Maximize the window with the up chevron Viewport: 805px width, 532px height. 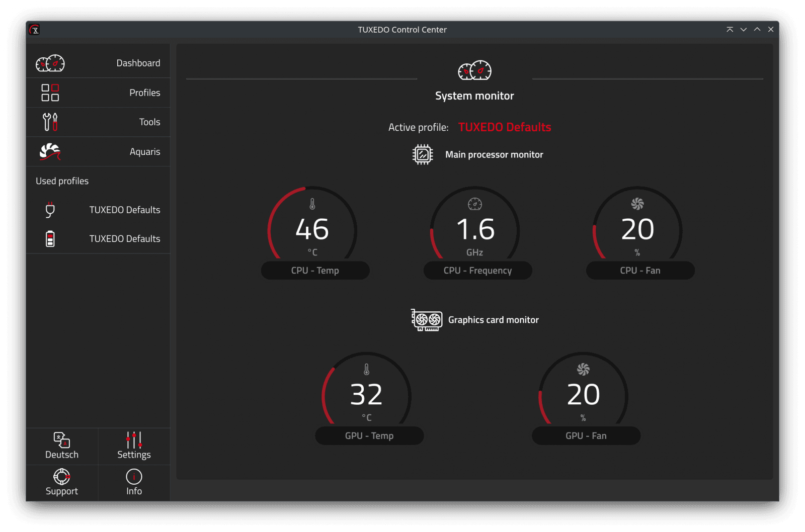[x=757, y=30]
